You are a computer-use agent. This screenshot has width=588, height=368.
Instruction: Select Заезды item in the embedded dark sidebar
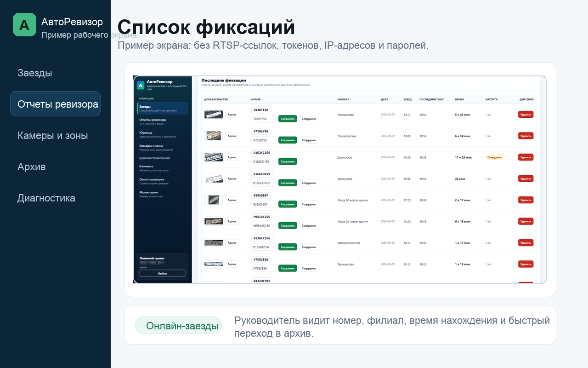coord(163,108)
